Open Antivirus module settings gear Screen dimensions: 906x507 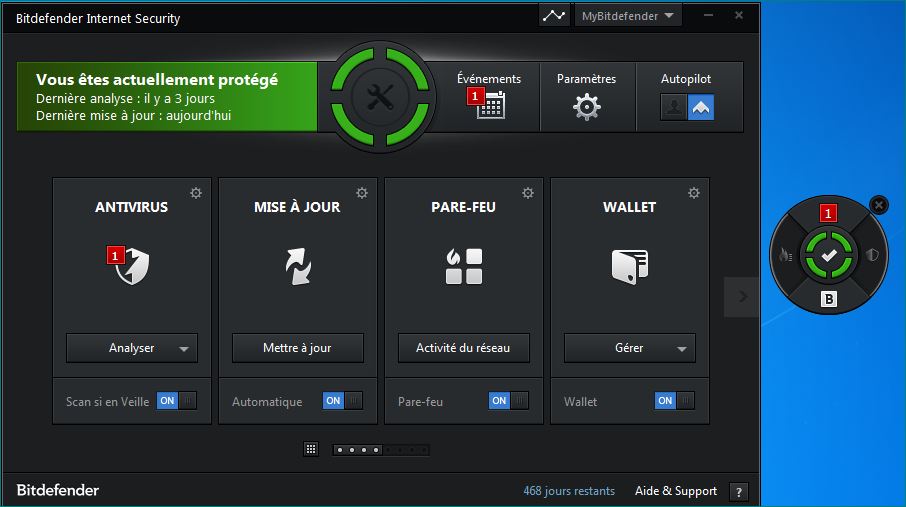pyautogui.click(x=196, y=193)
